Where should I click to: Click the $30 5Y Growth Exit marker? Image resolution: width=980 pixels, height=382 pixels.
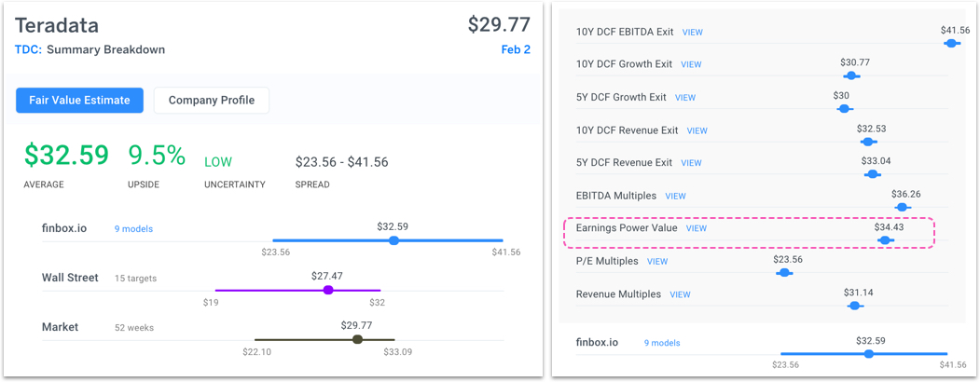[845, 109]
